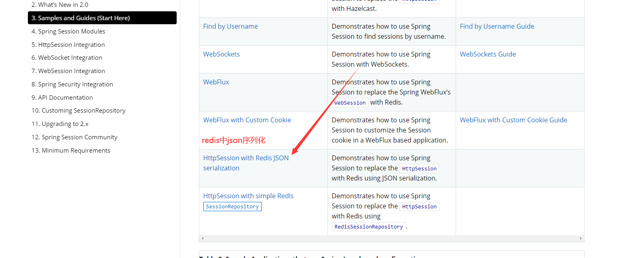Open the WebFlux sample link

click(216, 82)
